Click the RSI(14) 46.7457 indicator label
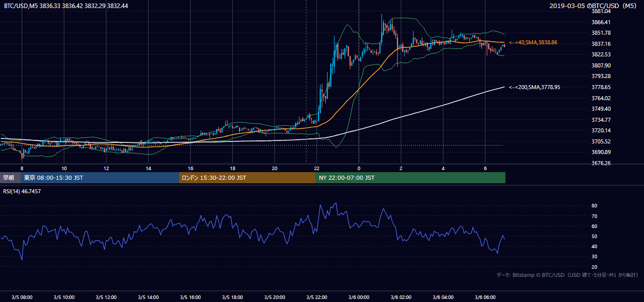 22,192
